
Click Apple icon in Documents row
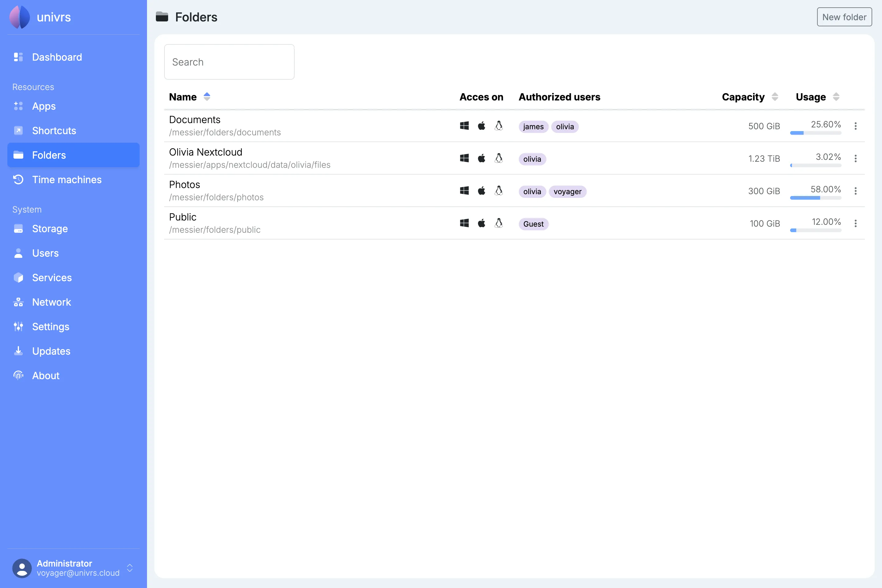coord(481,126)
